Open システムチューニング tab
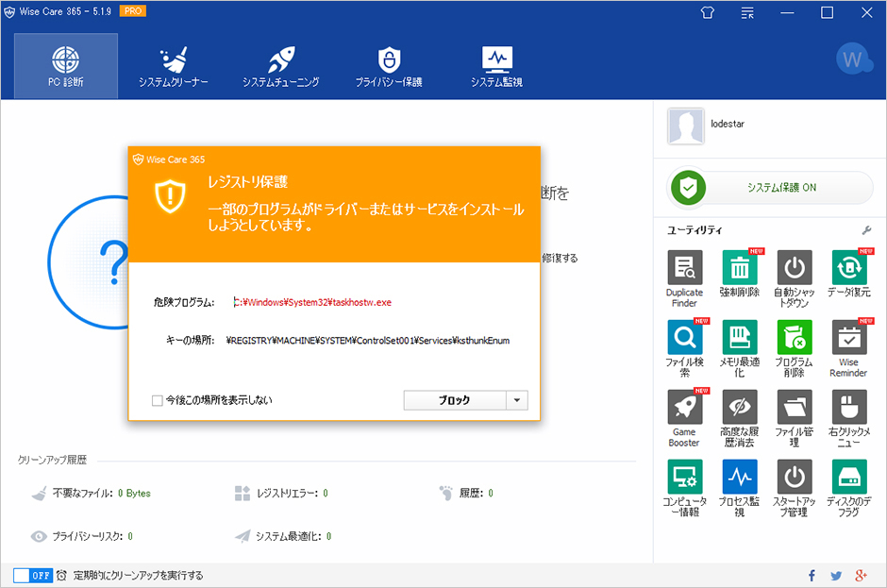 [280, 66]
